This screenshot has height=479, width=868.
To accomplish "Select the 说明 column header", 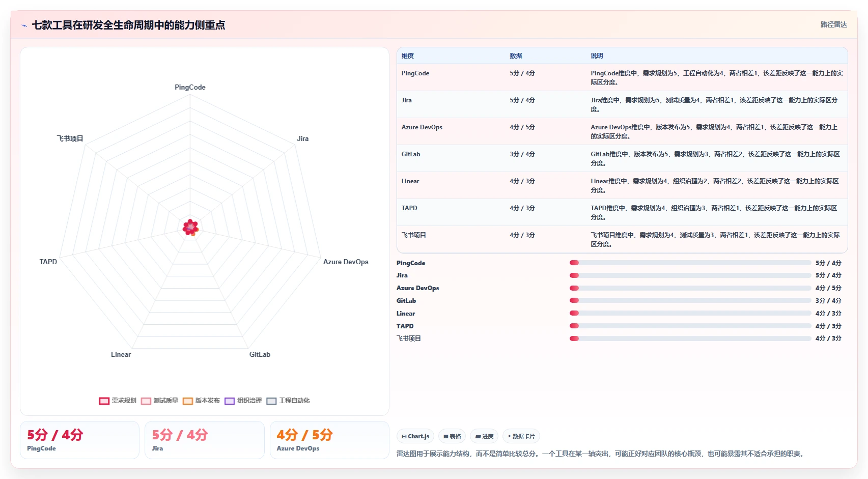I will [597, 56].
